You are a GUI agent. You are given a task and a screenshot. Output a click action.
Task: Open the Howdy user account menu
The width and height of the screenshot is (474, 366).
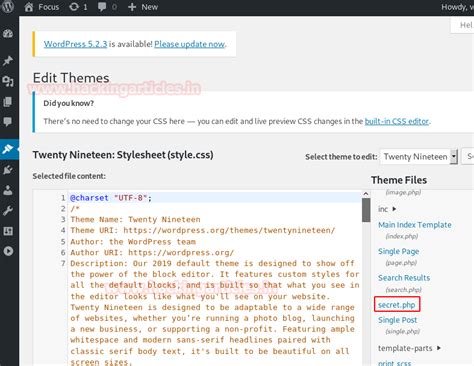click(x=457, y=7)
